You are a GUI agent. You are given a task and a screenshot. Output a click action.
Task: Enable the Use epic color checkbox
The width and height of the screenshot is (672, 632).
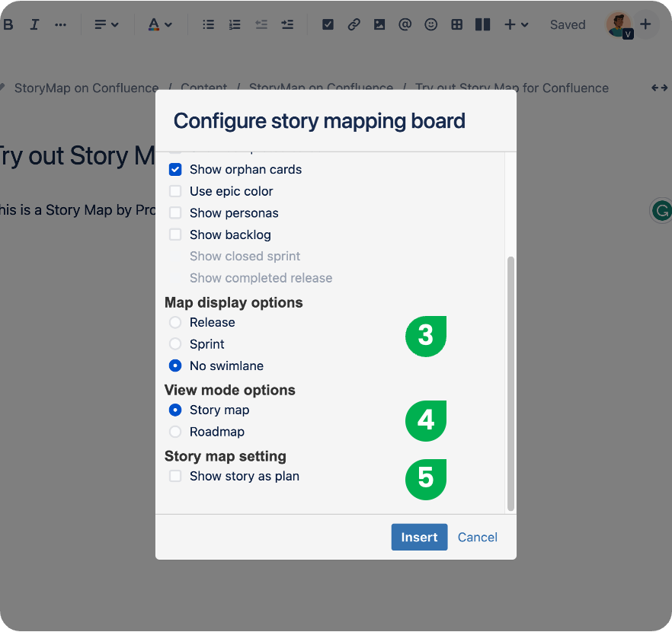[x=175, y=191]
